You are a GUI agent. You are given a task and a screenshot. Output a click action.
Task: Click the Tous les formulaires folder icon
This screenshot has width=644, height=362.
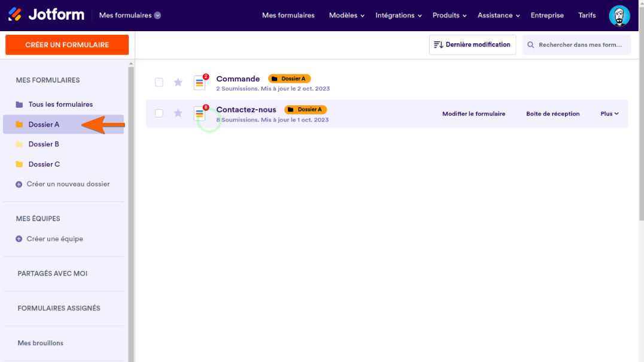[19, 104]
